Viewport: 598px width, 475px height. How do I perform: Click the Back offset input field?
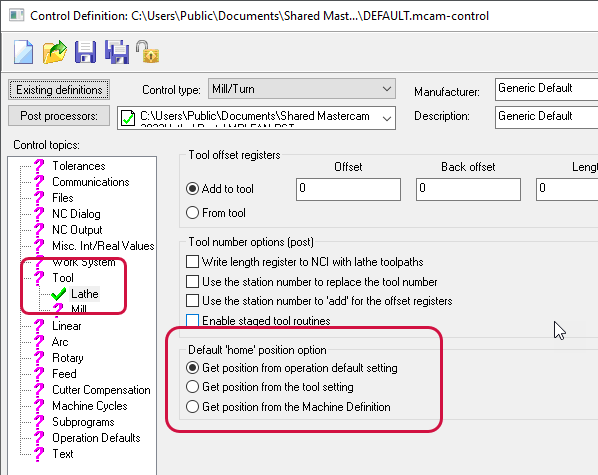(x=468, y=189)
